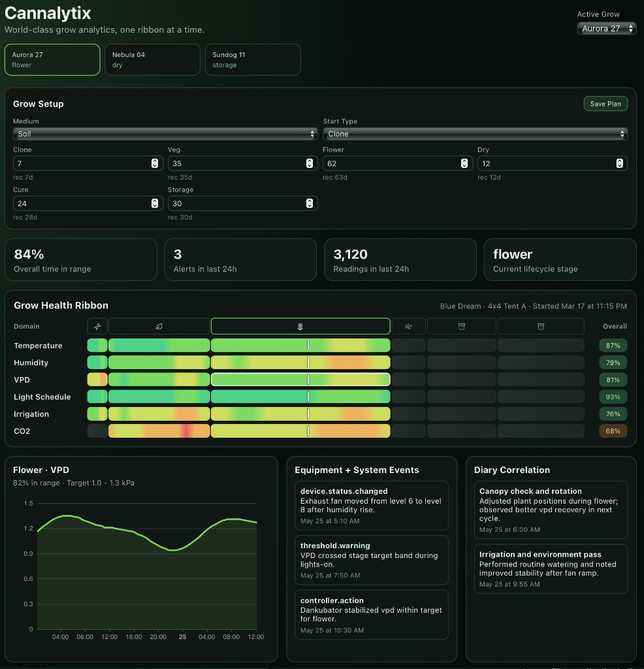Select the Dry stage wind icon in ribbon

pyautogui.click(x=409, y=327)
